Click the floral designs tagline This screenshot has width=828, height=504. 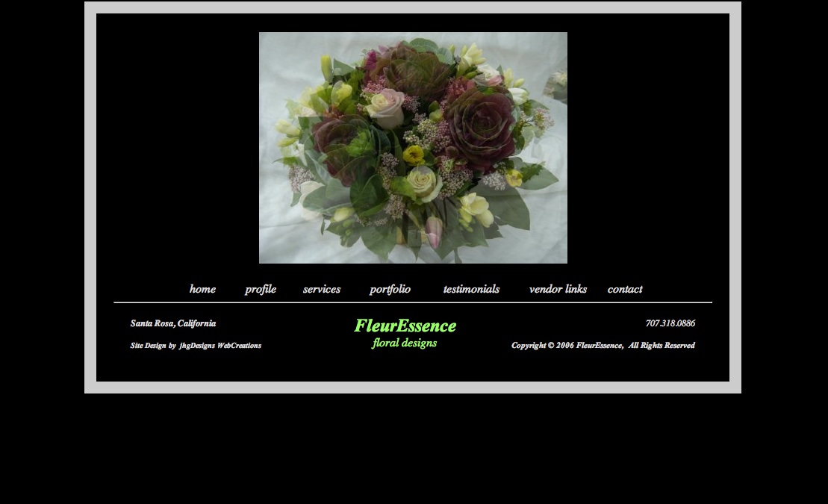(x=404, y=343)
